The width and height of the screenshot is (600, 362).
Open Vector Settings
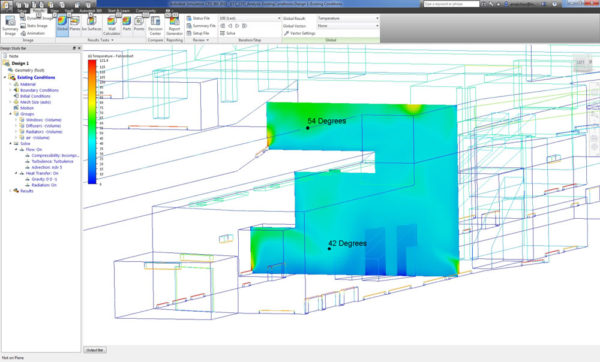coord(300,33)
